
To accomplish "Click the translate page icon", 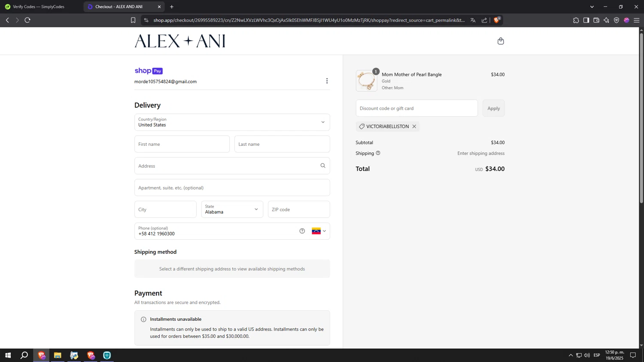I will 473,20.
